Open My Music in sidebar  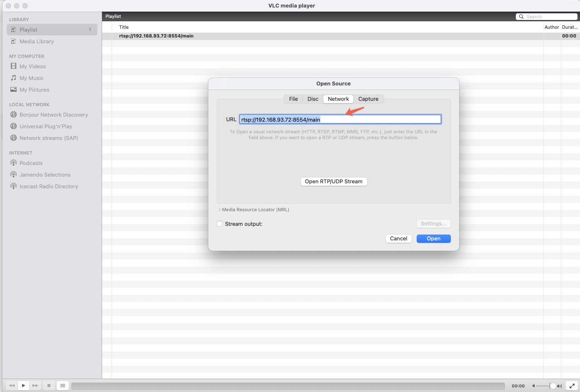point(31,78)
